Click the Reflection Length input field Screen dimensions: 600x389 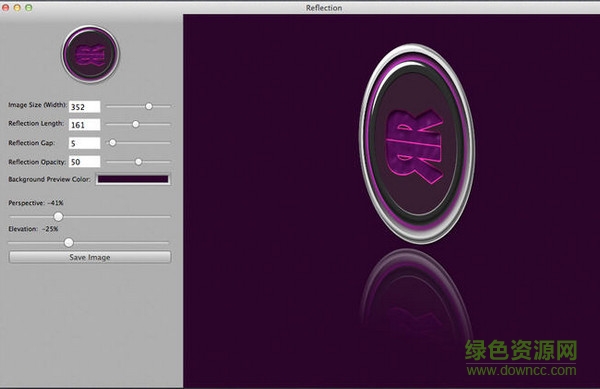coord(85,125)
